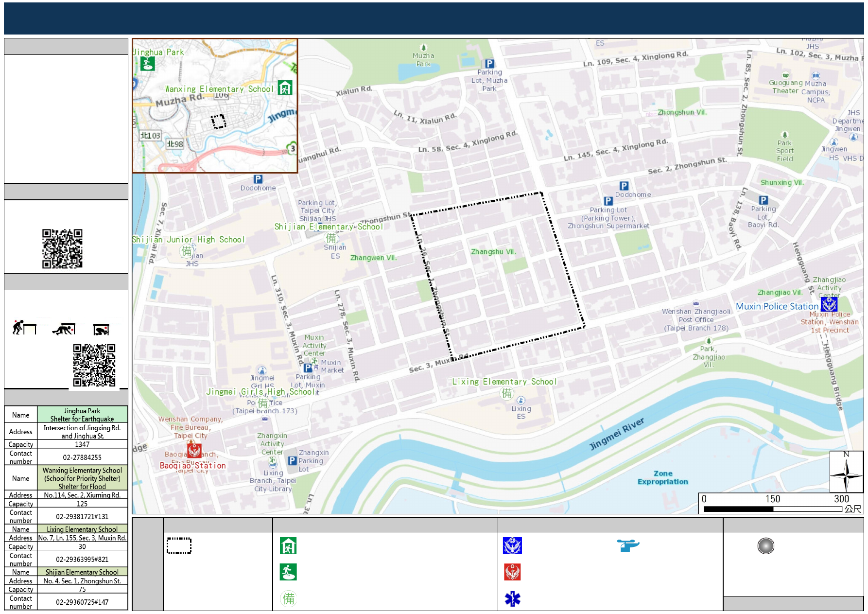Click the 'Shunxing Vil.' label

[782, 182]
